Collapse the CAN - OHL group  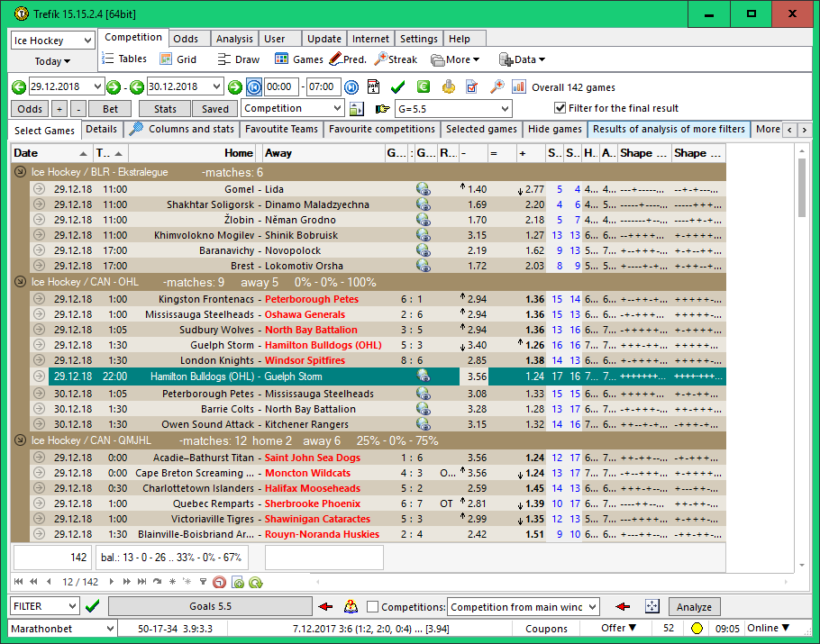coord(20,282)
